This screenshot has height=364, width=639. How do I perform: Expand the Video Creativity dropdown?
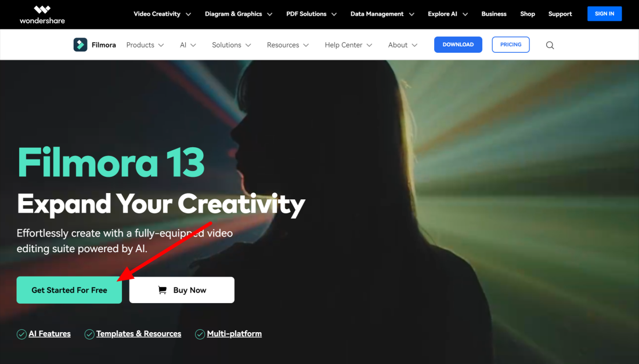click(162, 14)
